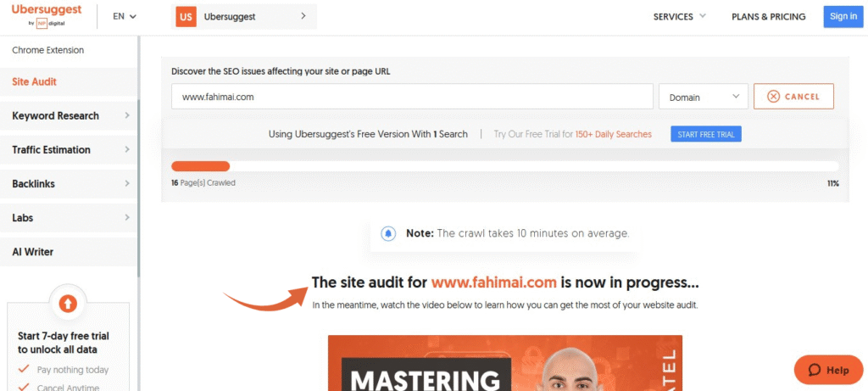Viewport: 868px width, 391px height.
Task: Expand the Traffic Estimation chevron
Action: [x=127, y=149]
